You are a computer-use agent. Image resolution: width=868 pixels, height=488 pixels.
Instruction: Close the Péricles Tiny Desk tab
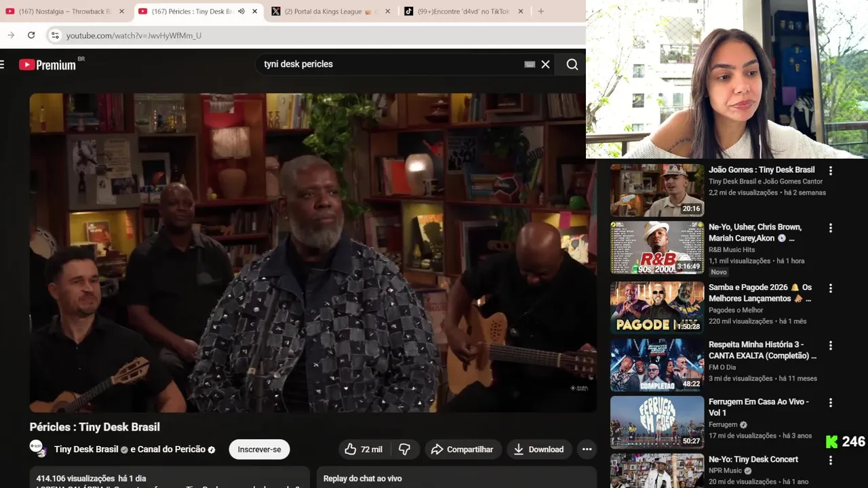click(x=255, y=12)
